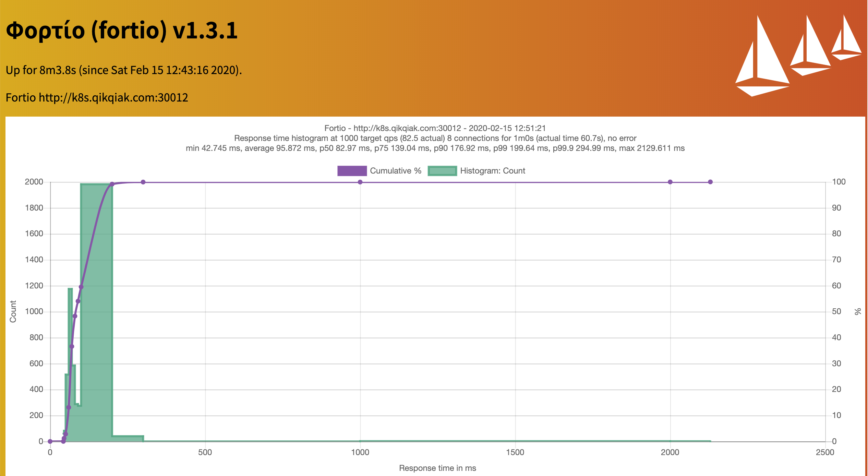Toggle the Cumulative % legend swatch

click(352, 171)
